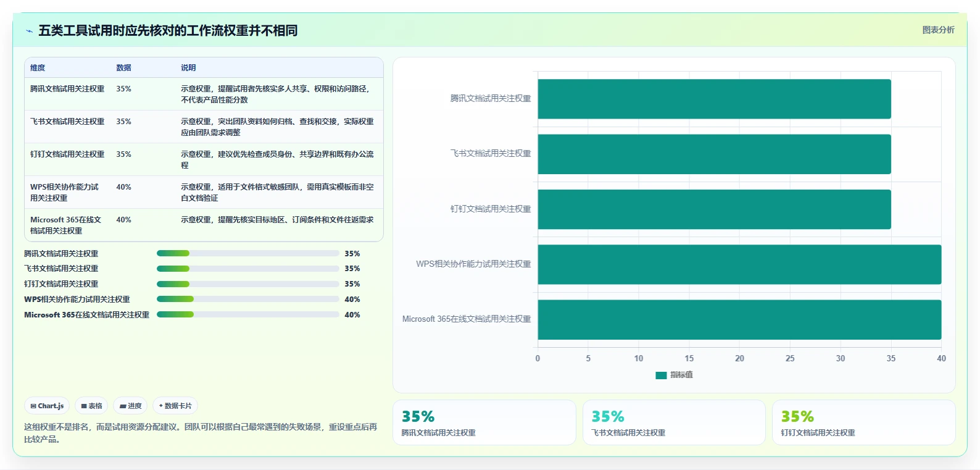Click the icon beside the dashboard title
980x470 pixels.
[x=29, y=31]
